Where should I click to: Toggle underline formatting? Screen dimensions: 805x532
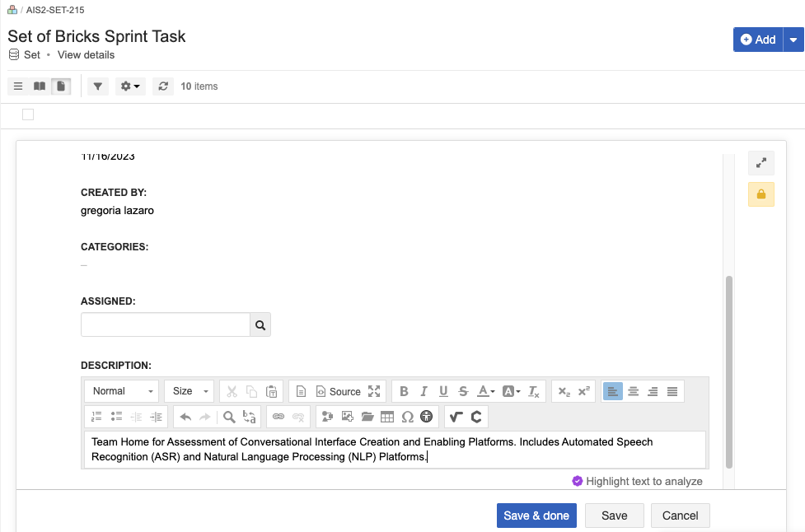[x=443, y=391]
